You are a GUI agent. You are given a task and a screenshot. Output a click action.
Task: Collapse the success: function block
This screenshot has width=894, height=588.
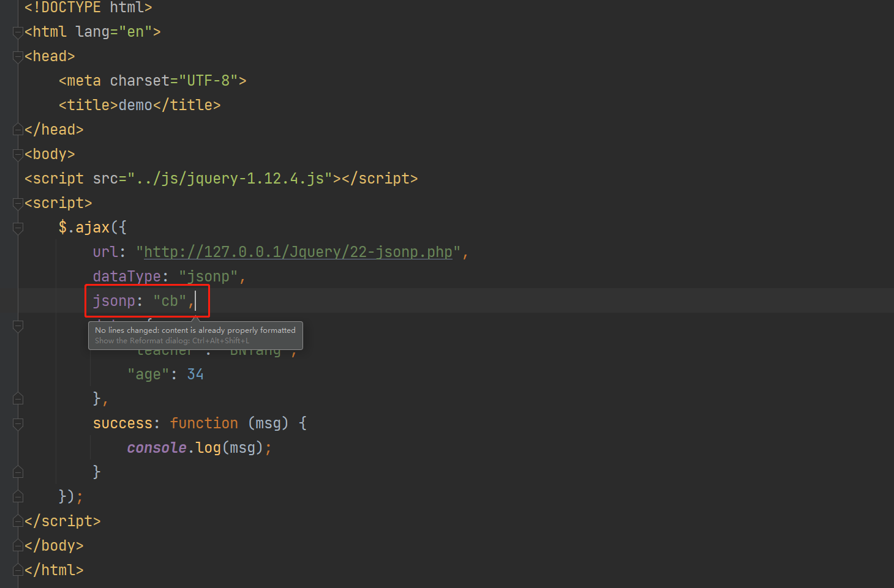[x=18, y=424]
